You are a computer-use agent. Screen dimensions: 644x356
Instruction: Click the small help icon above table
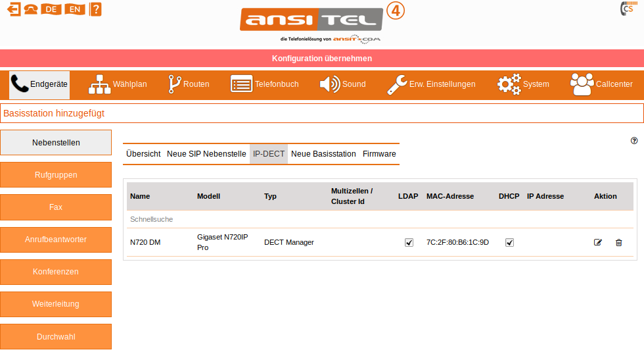[x=634, y=140]
